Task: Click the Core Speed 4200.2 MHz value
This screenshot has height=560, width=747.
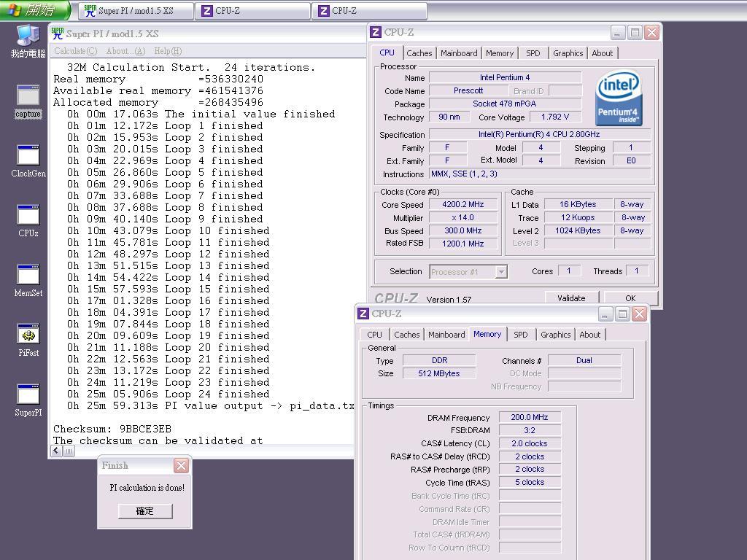Action: coord(463,204)
